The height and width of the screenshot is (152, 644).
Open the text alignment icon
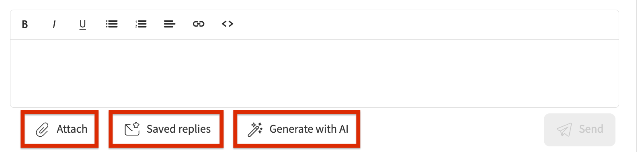(x=170, y=24)
